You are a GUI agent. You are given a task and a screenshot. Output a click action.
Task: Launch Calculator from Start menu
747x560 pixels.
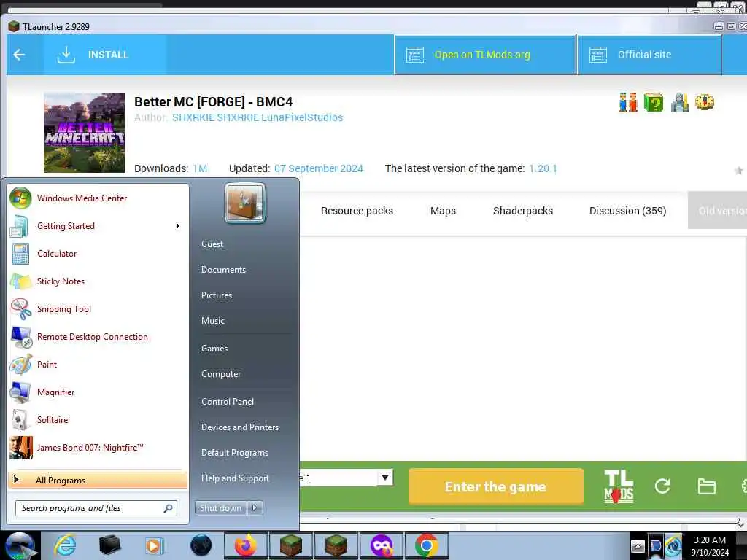pos(98,253)
